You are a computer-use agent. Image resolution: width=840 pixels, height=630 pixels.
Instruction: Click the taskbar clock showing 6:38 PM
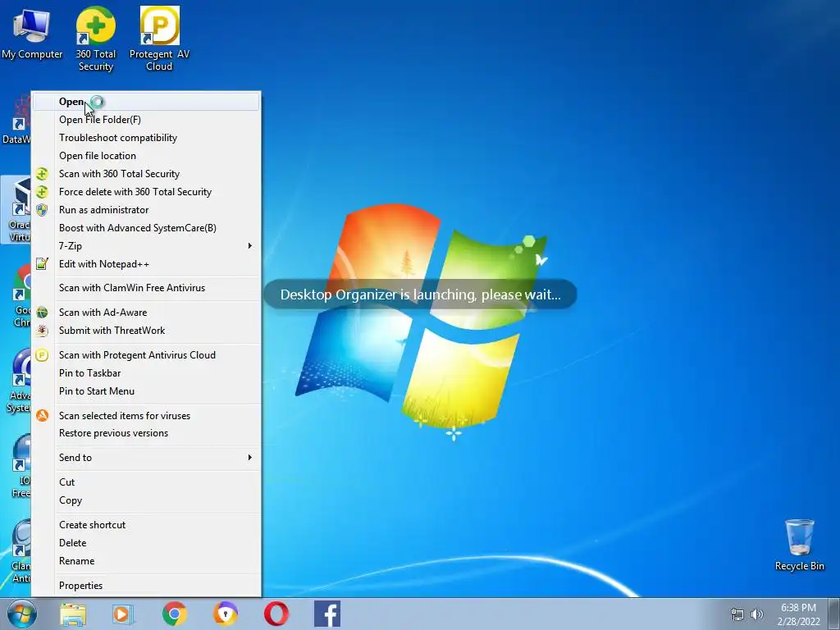798,614
